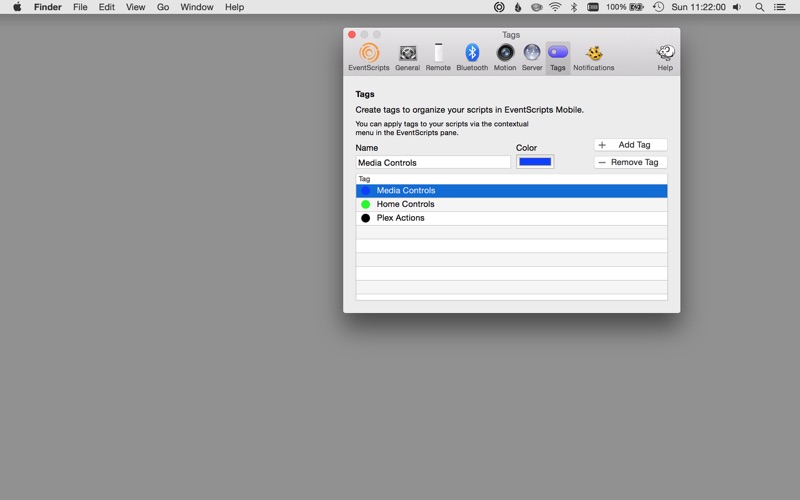Close the Tags window
This screenshot has width=800, height=500.
[x=352, y=35]
